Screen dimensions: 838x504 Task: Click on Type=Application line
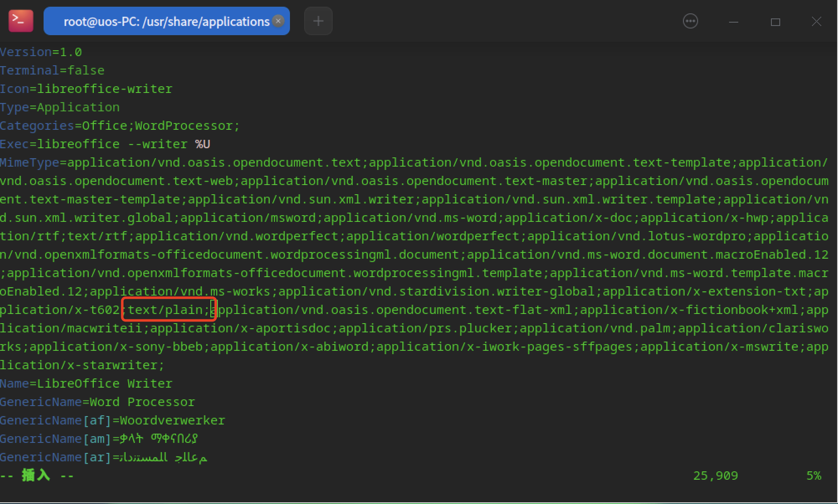click(x=60, y=107)
